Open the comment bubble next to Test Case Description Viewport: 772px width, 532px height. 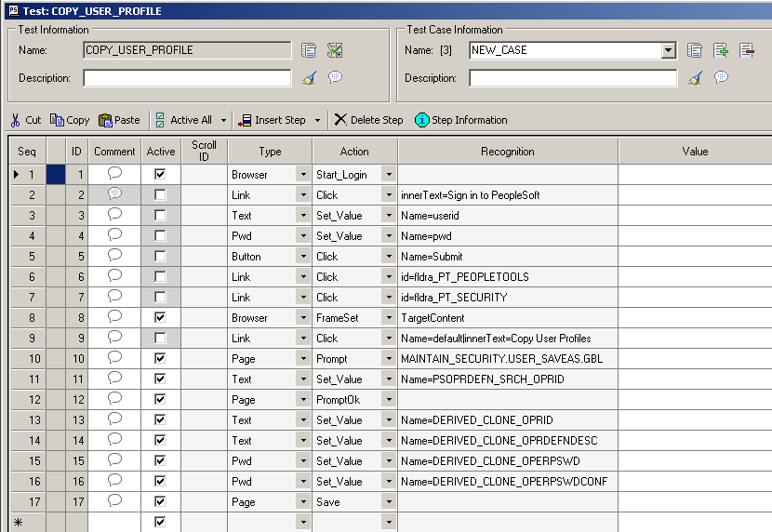coord(721,77)
